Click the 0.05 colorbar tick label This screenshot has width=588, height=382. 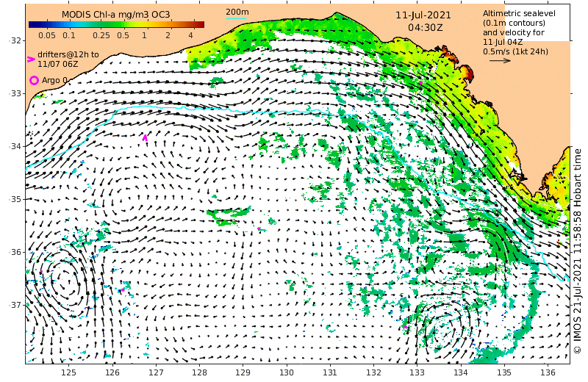[x=47, y=35]
